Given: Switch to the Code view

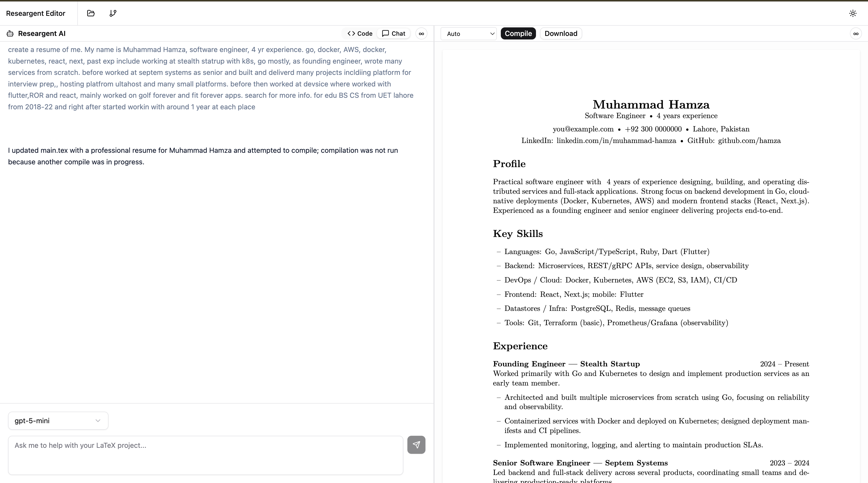Looking at the screenshot, I should [360, 34].
